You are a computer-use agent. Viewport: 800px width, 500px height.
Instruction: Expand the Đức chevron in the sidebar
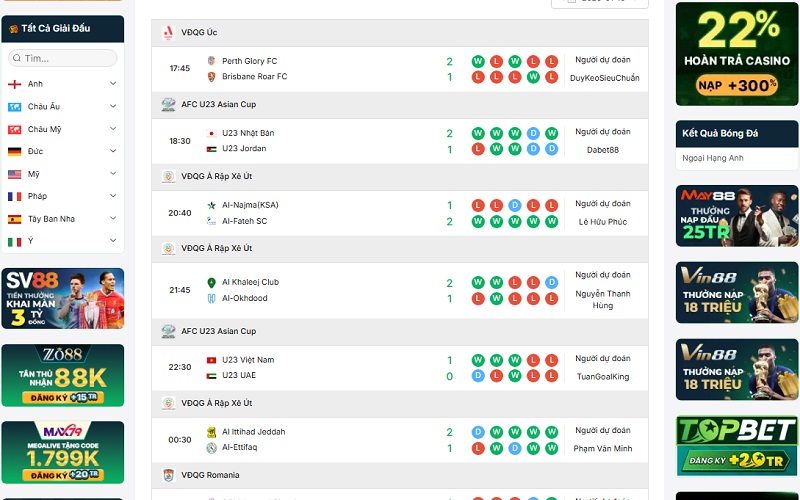(x=113, y=152)
